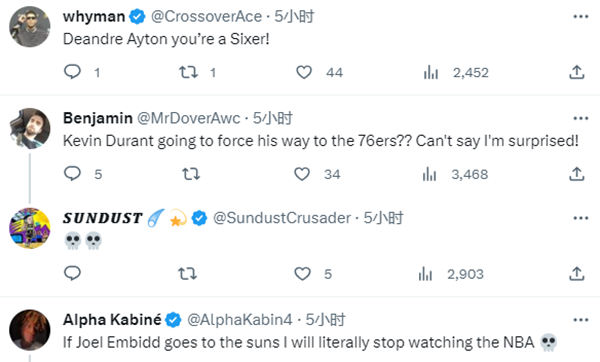
Task: Open @CrossoverAce profile handle link
Action: [206, 16]
